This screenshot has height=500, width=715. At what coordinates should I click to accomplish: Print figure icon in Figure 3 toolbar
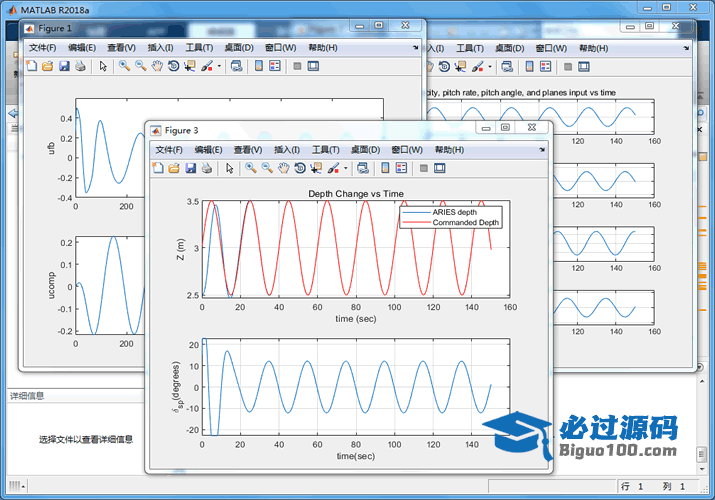(207, 168)
